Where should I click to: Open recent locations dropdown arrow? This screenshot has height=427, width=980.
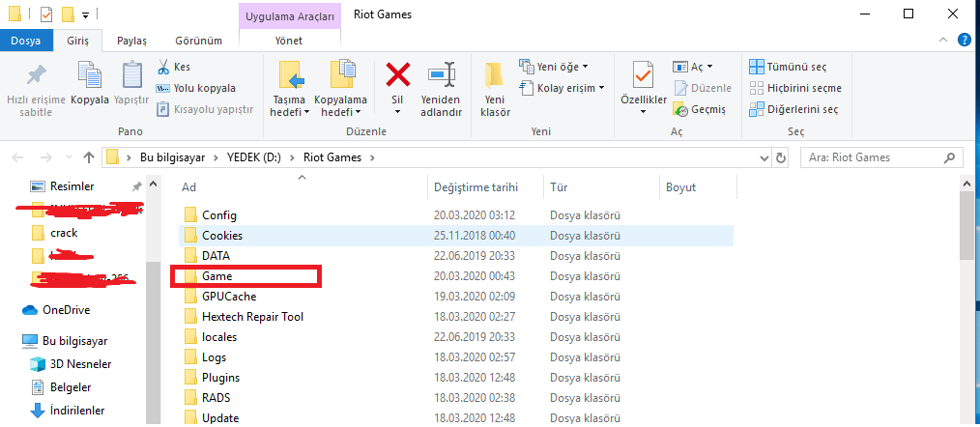[68, 158]
